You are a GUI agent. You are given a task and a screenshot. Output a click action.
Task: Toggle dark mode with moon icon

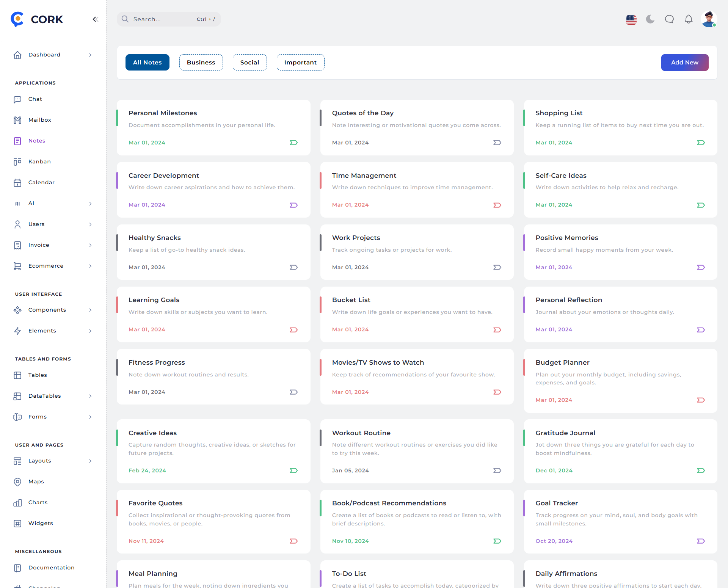pos(650,19)
